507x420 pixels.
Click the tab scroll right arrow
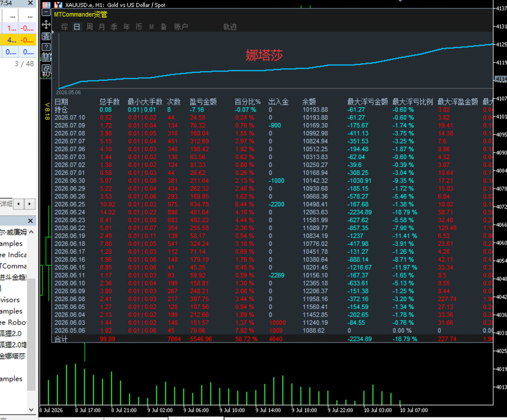(x=30, y=204)
